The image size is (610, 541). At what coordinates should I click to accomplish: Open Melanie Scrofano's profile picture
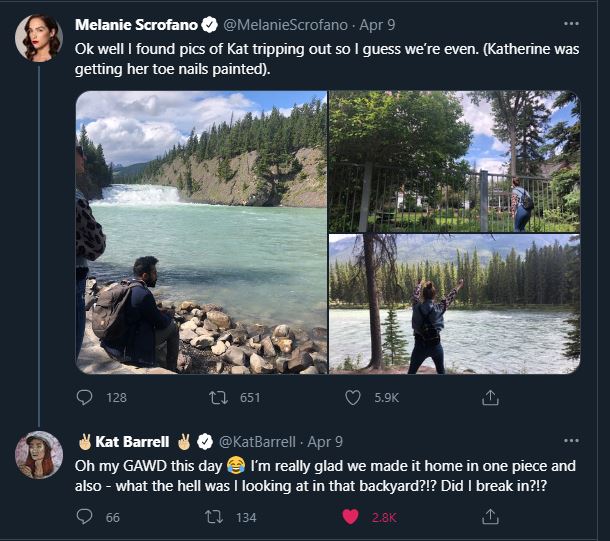[x=39, y=38]
